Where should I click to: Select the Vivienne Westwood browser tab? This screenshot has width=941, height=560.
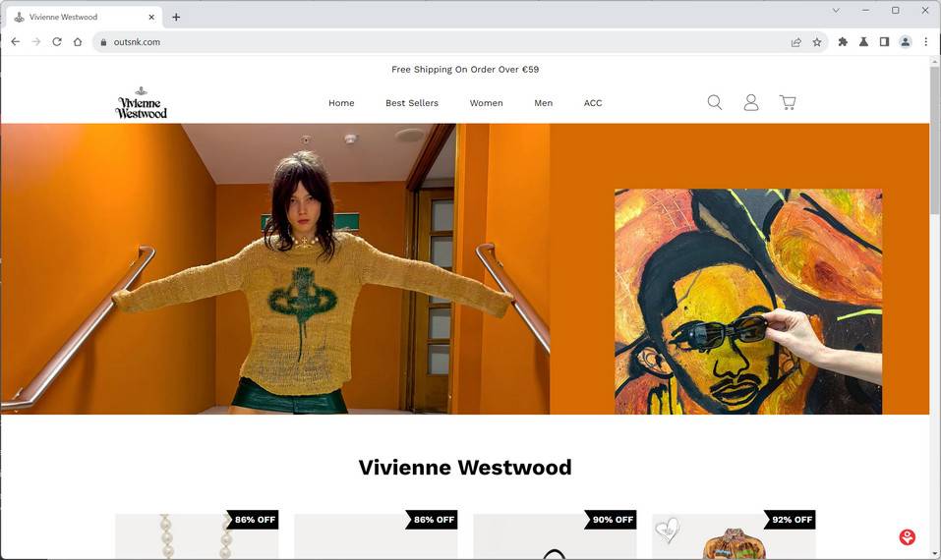point(84,17)
